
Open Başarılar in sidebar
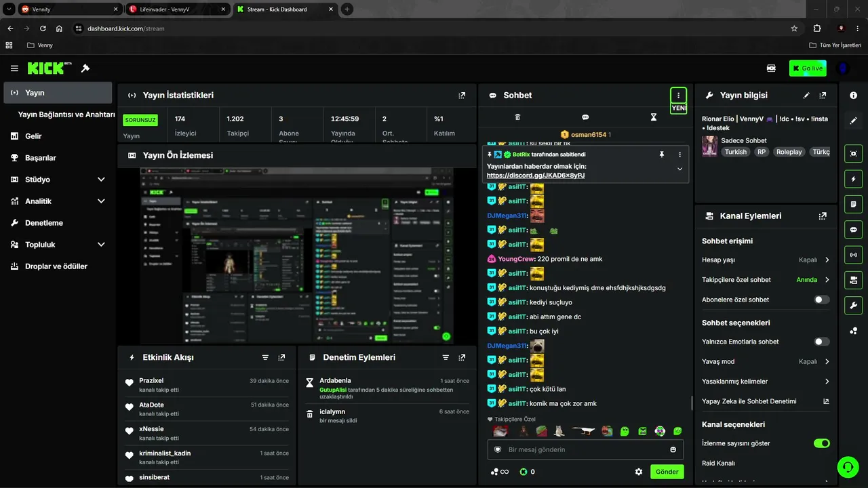[x=58, y=158]
